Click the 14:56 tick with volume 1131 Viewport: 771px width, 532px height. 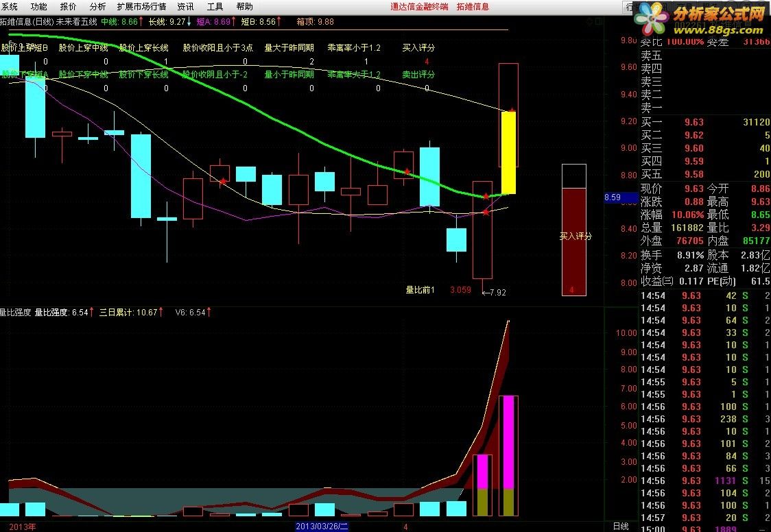click(x=705, y=481)
